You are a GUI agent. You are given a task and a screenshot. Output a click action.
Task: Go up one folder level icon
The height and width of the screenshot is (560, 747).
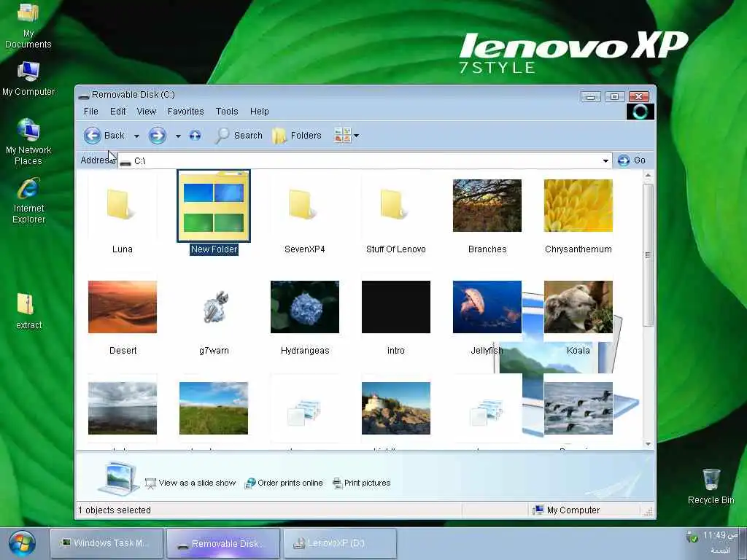tap(195, 136)
